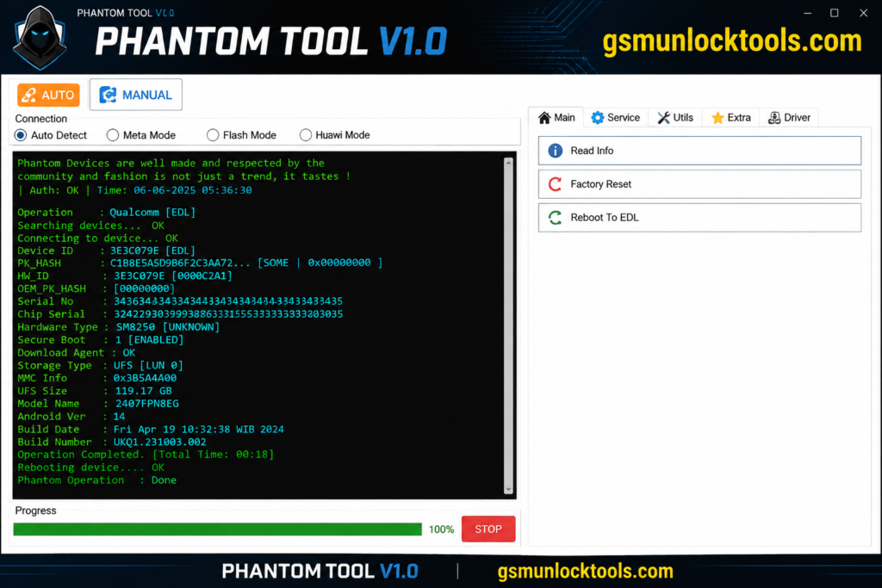Minimize the Phantom Tool window
Screen dimensions: 882x588
808,13
